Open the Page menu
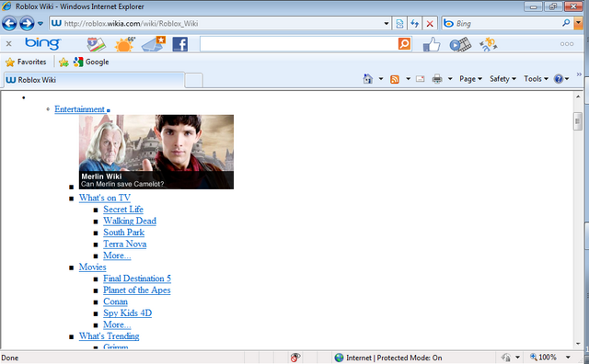Viewport: 589px width, 364px height. point(470,79)
